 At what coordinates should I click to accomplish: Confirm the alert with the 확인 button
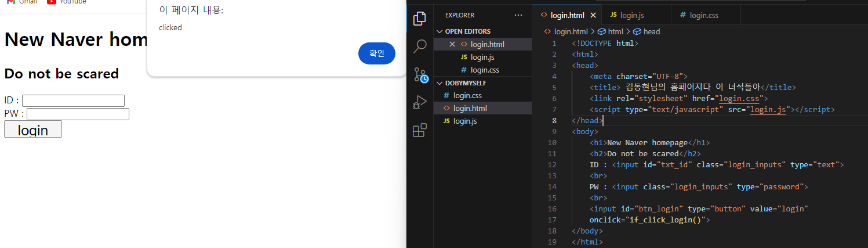click(x=377, y=53)
